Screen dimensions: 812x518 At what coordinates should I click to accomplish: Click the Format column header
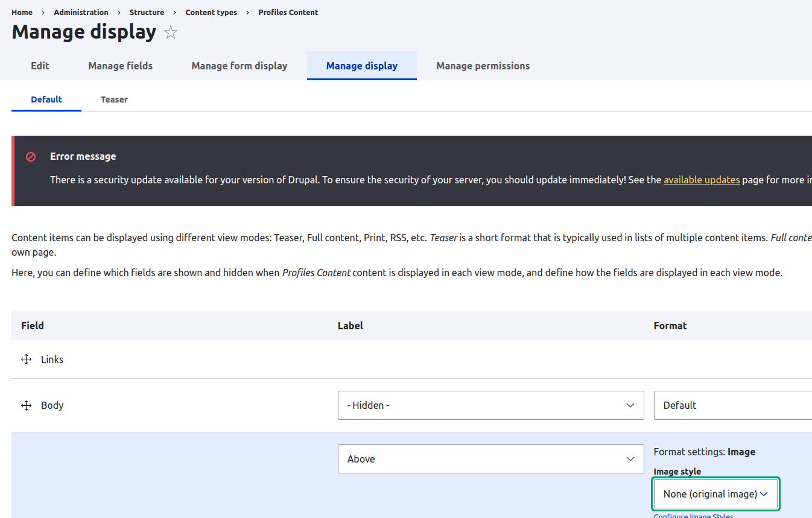pyautogui.click(x=670, y=326)
